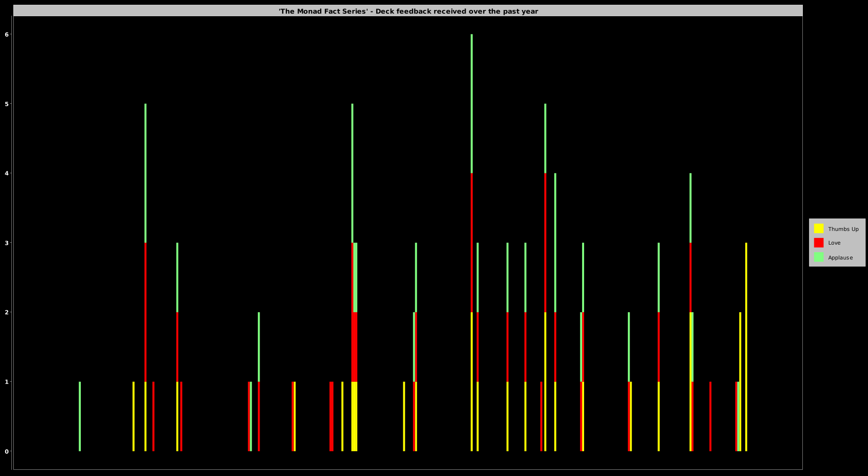
Task: Click the red Love legend swatch
Action: [x=819, y=243]
